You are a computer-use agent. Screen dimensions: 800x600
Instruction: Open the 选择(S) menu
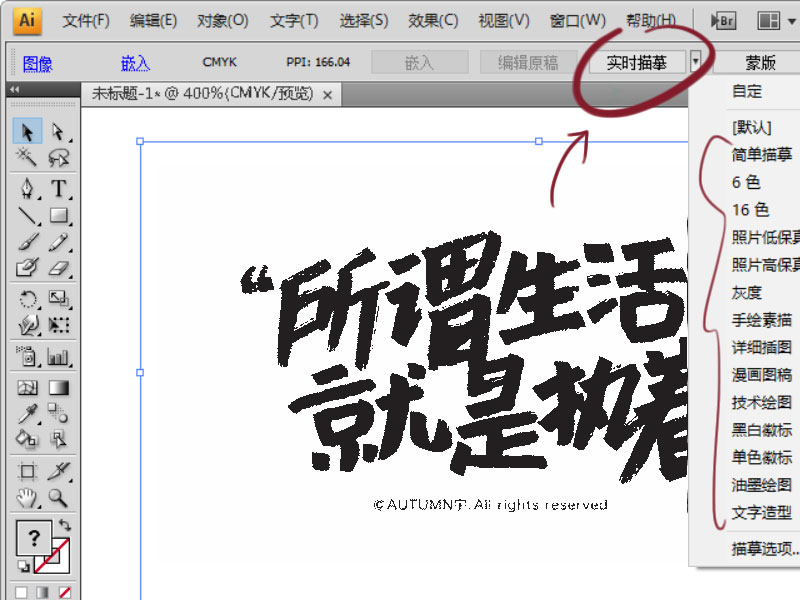click(364, 21)
